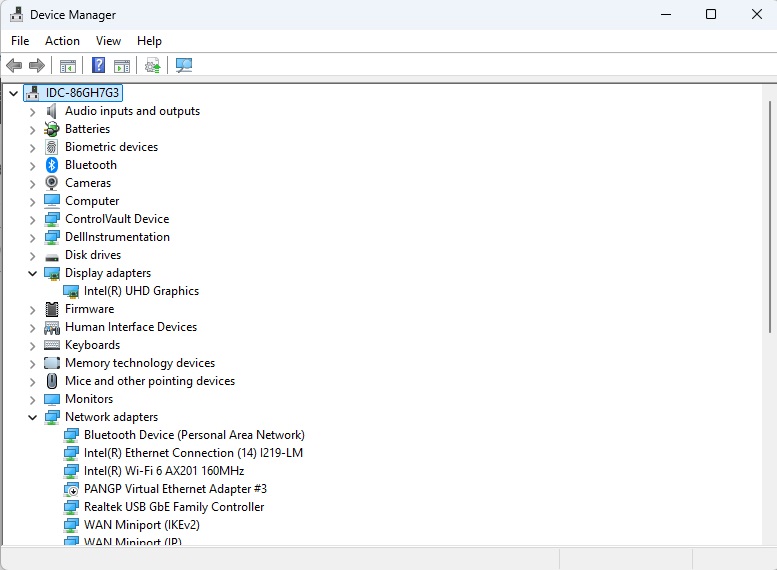Screen dimensions: 777x570
Task: Select PANGP Virtual Ethernet Adapter #3
Action: [175, 489]
